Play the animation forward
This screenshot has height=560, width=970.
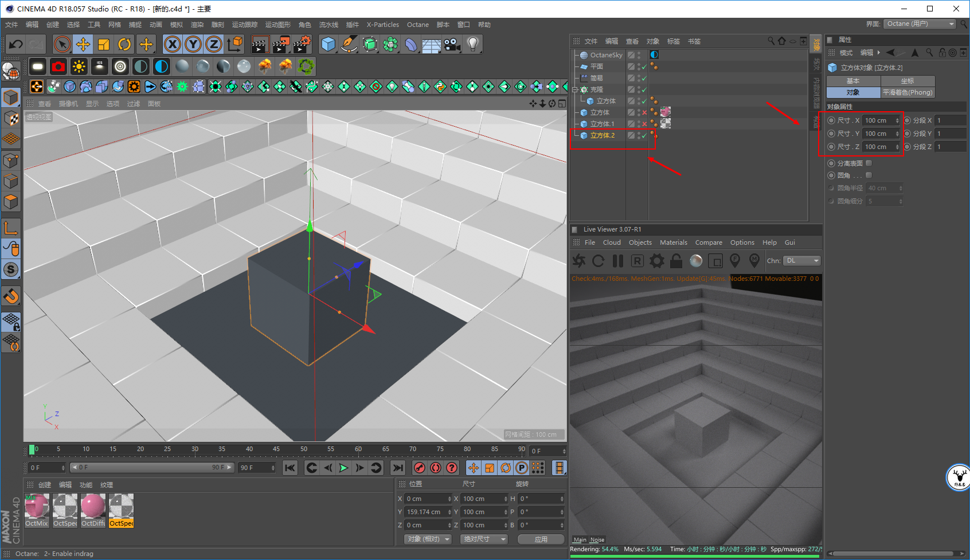[343, 468]
